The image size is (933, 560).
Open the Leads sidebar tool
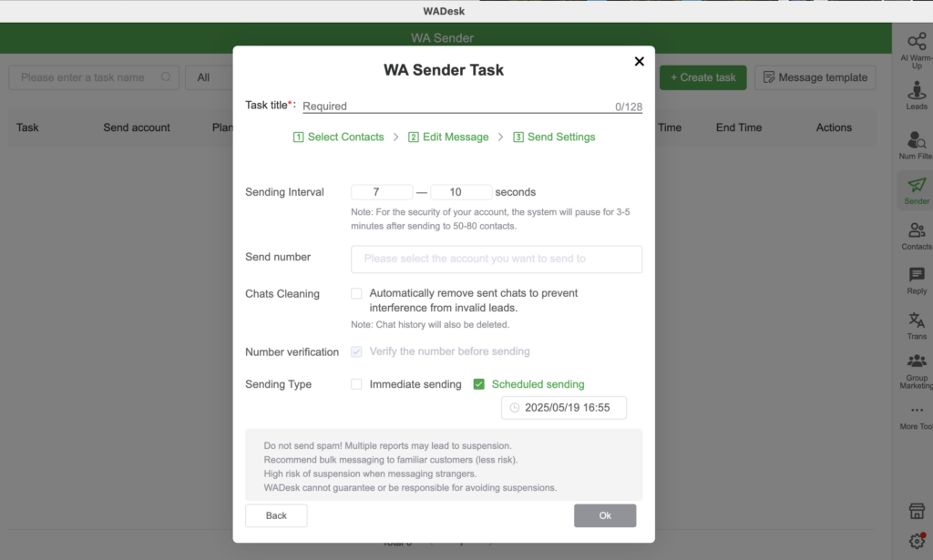[917, 91]
